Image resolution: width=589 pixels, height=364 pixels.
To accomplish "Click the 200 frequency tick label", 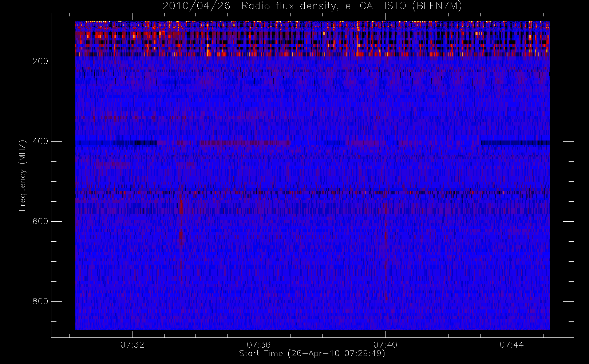I will (40, 61).
